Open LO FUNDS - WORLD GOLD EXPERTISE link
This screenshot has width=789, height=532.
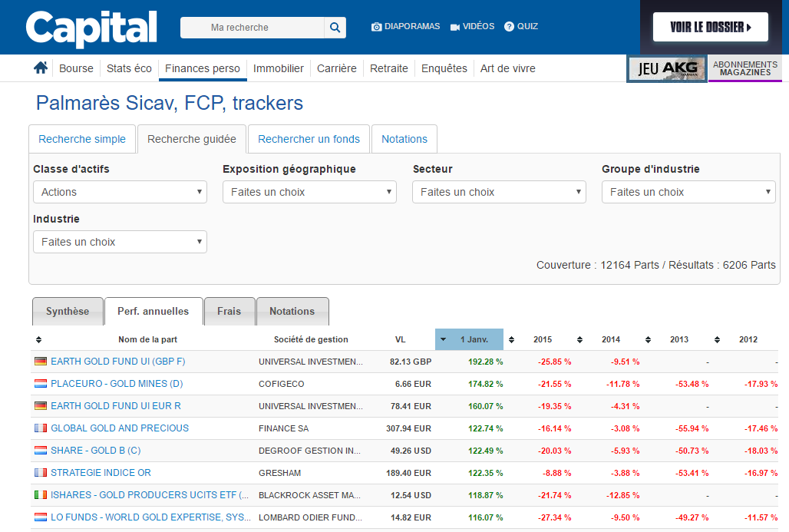tap(150, 517)
